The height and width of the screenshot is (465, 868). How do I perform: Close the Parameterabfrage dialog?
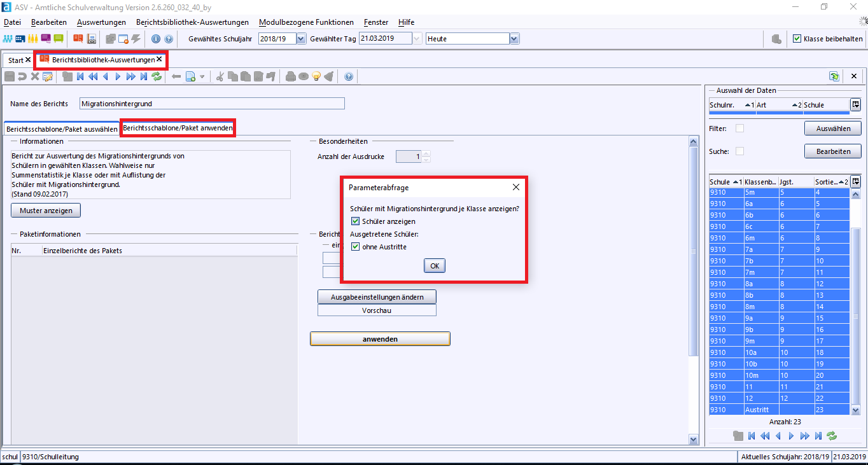pyautogui.click(x=515, y=188)
